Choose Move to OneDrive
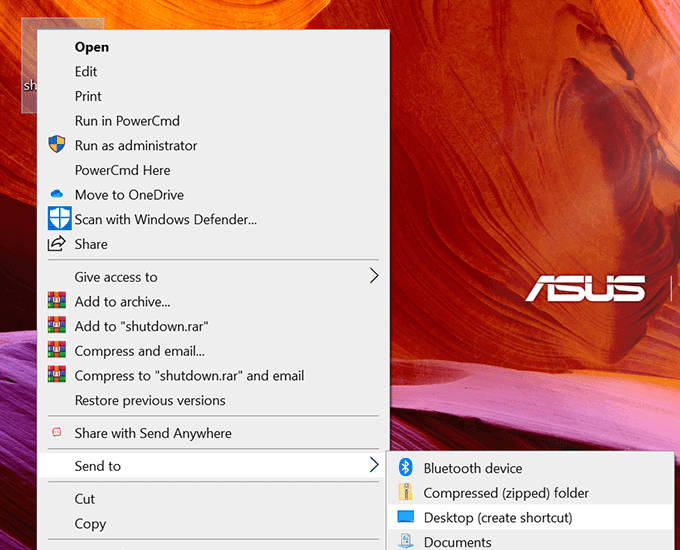The height and width of the screenshot is (550, 680). pos(213,195)
